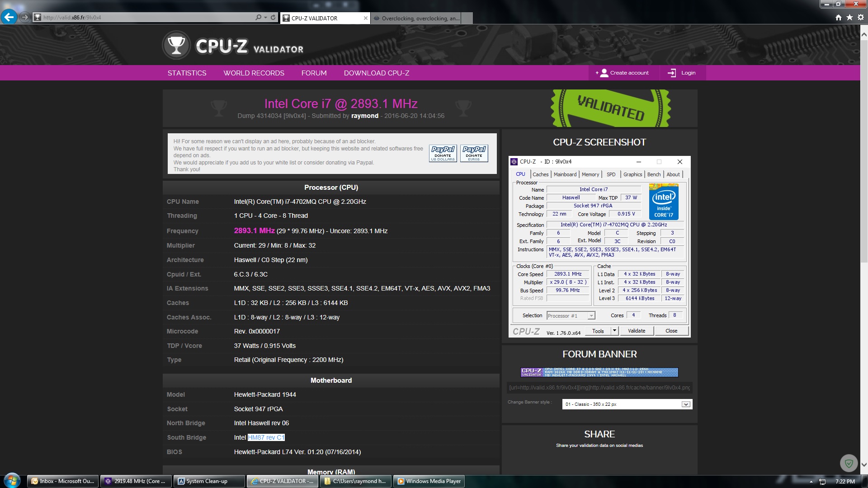Open System Clean-up taskbar item
The width and height of the screenshot is (868, 488).
pyautogui.click(x=209, y=481)
